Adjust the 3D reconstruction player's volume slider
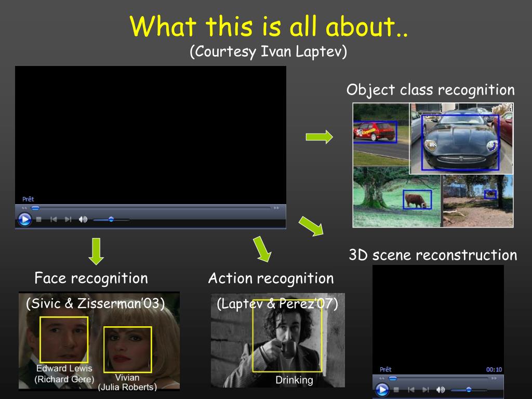 (469, 390)
